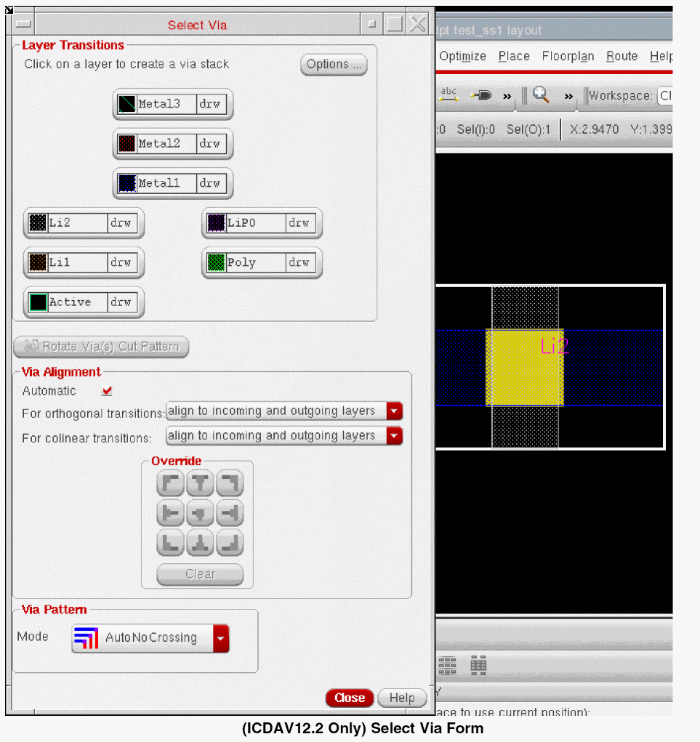Open the Via Pattern Mode dropdown
Viewport: 700px width, 742px height.
tap(221, 638)
